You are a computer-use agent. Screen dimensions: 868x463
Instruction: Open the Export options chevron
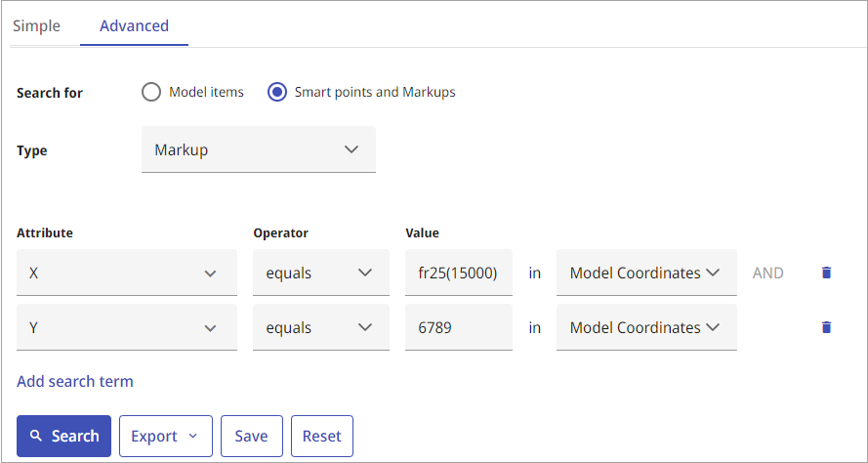point(192,436)
